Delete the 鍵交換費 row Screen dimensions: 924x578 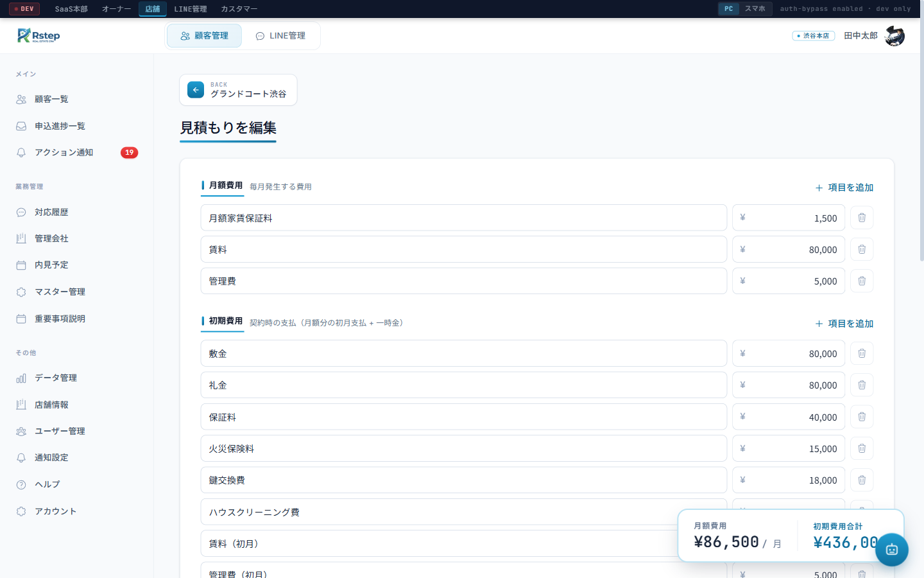tap(862, 480)
